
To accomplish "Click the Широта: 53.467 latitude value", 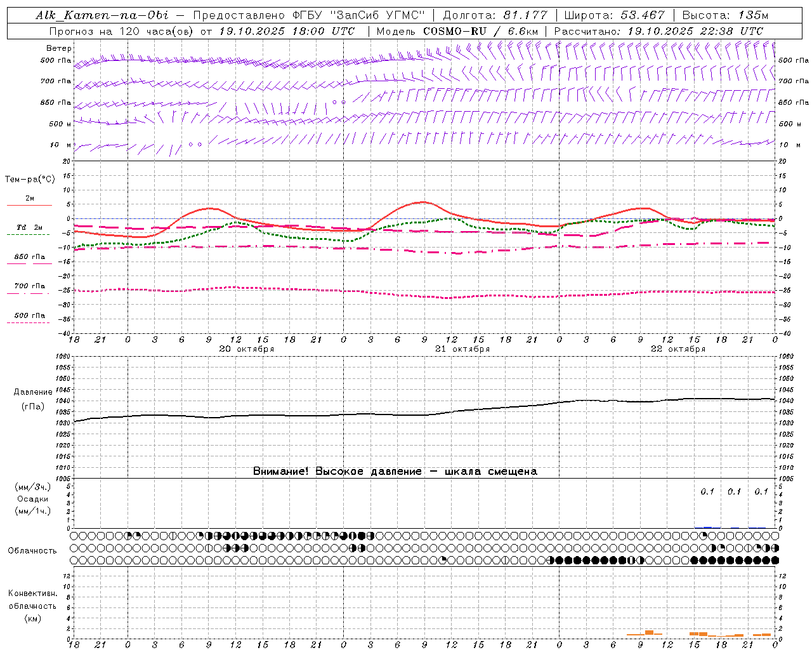I will click(614, 15).
